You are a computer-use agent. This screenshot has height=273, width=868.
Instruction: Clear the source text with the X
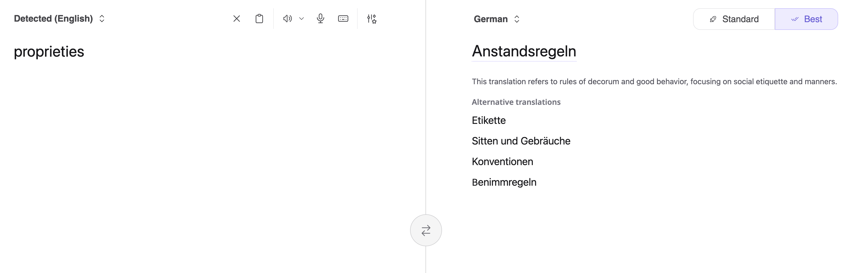(236, 19)
